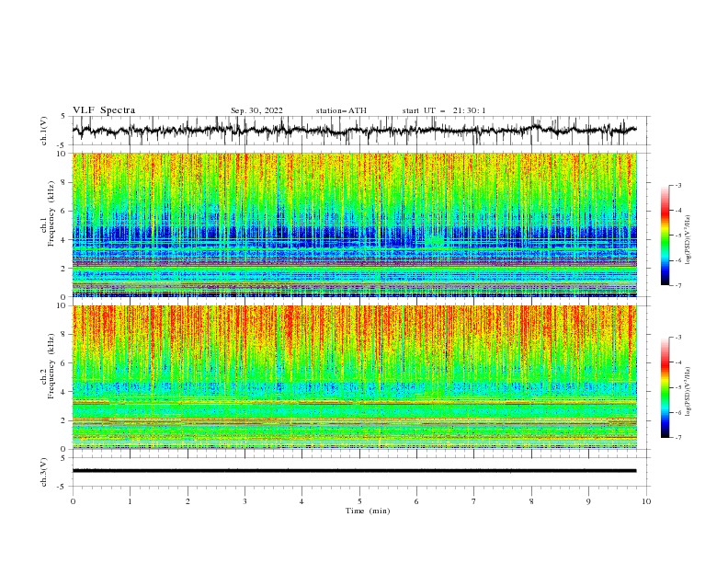The image size is (728, 563).
Task: Click lower color scale '-7' label
Action: click(x=677, y=437)
